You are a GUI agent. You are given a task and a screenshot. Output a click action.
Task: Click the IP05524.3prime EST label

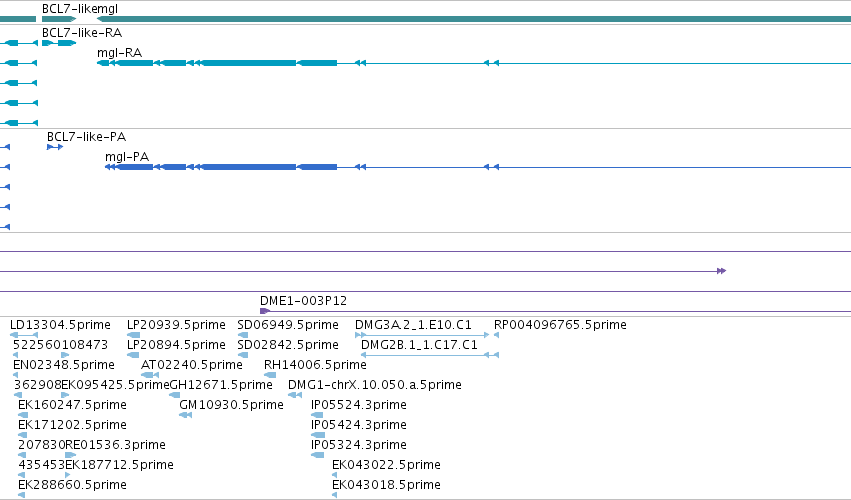click(x=359, y=405)
